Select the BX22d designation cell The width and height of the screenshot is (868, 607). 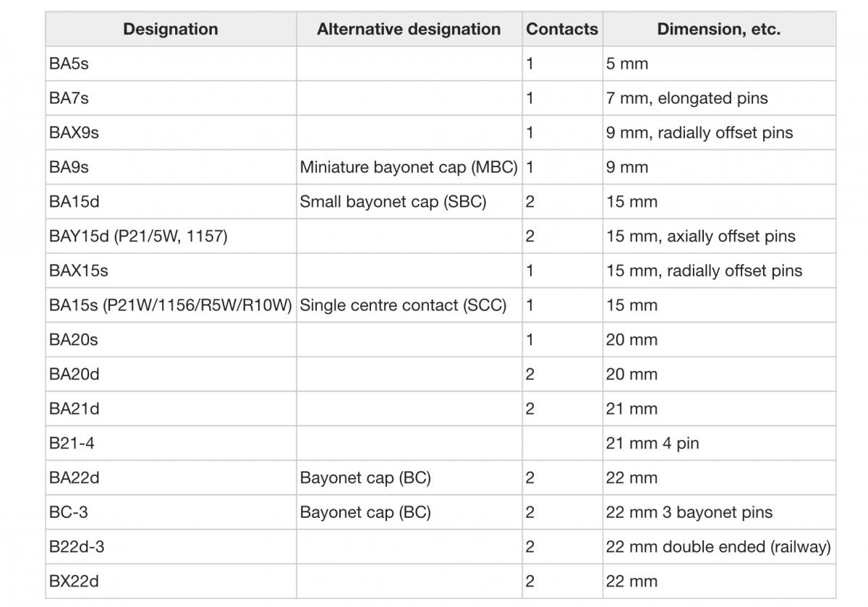tap(171, 581)
